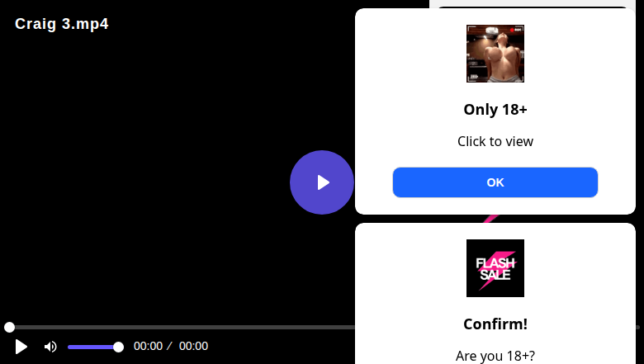The width and height of the screenshot is (644, 364).
Task: Click the seek bar handle at start
Action: coord(9,327)
